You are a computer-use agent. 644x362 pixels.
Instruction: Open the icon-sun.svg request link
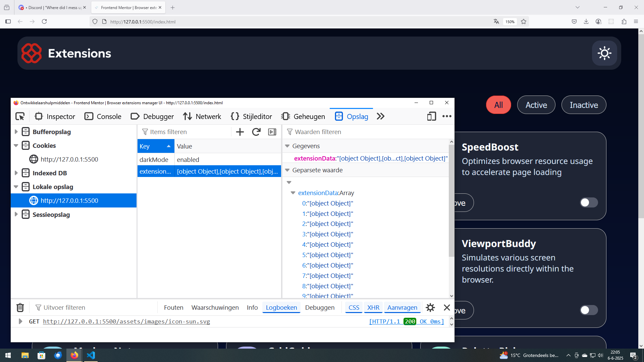(126, 321)
